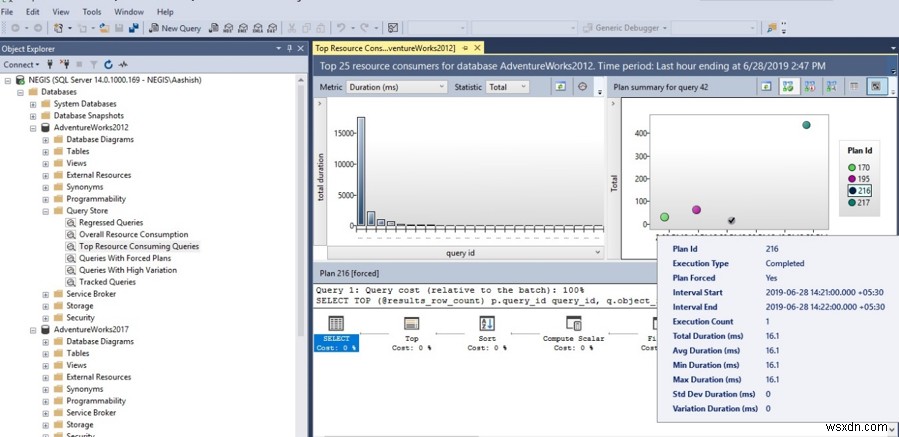899x437 pixels.
Task: Open the Tools menu
Action: 92,11
